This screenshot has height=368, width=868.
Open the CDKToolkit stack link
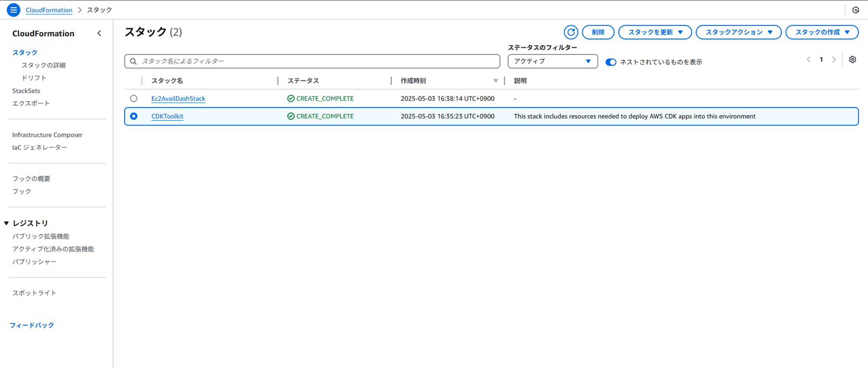tap(167, 116)
